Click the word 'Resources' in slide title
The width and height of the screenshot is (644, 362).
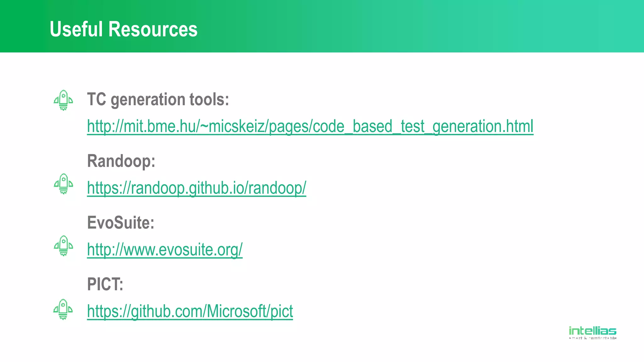coord(153,29)
